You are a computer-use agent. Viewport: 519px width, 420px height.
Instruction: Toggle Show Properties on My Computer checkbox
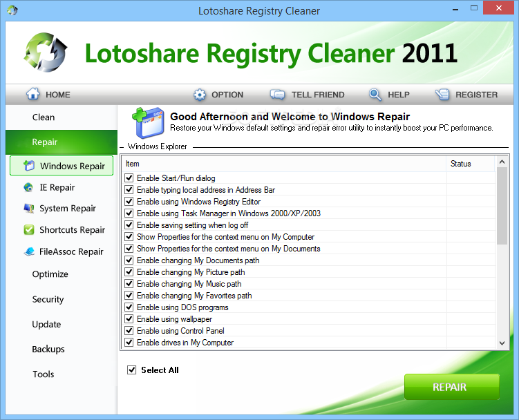(x=129, y=237)
